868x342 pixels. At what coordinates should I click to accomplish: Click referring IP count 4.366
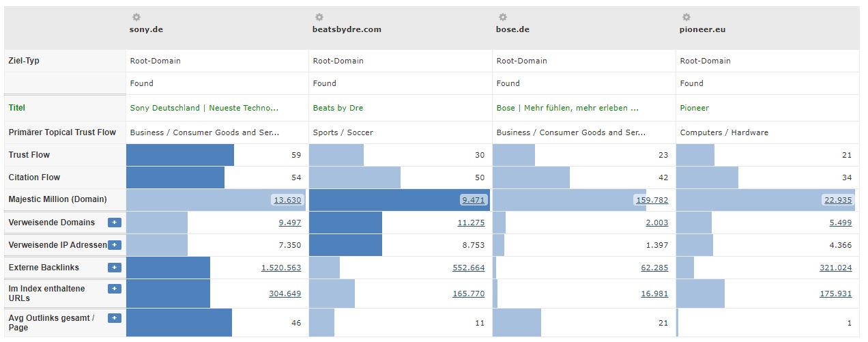coord(841,245)
